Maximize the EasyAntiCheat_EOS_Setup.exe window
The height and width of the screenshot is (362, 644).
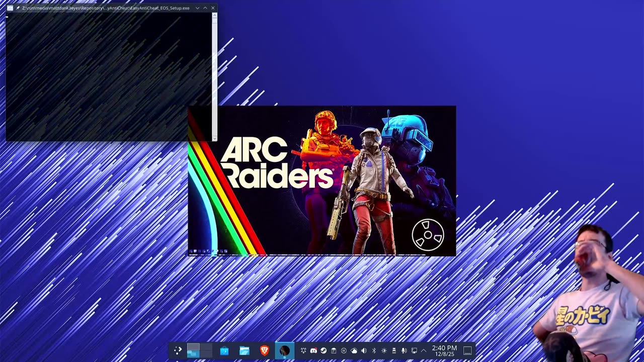[x=205, y=8]
